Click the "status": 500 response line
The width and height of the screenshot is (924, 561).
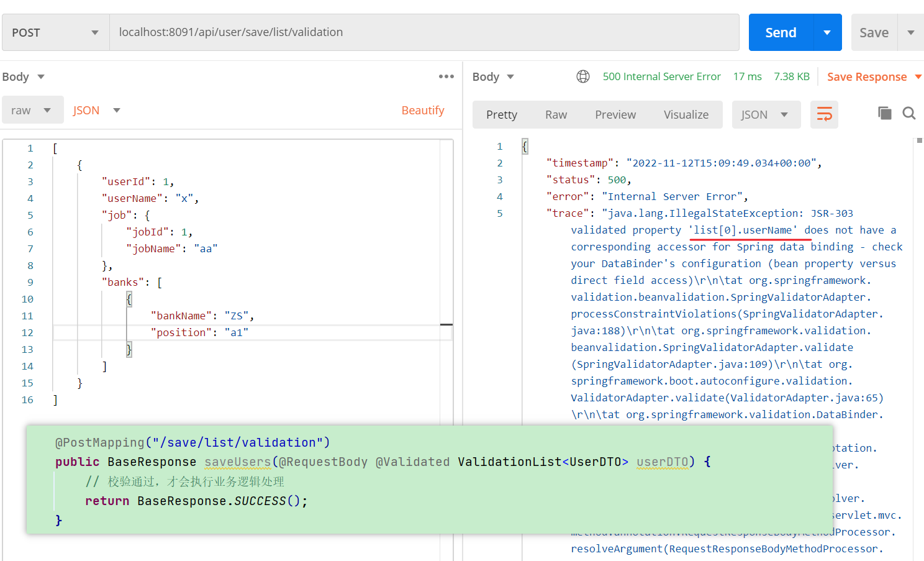pos(588,180)
